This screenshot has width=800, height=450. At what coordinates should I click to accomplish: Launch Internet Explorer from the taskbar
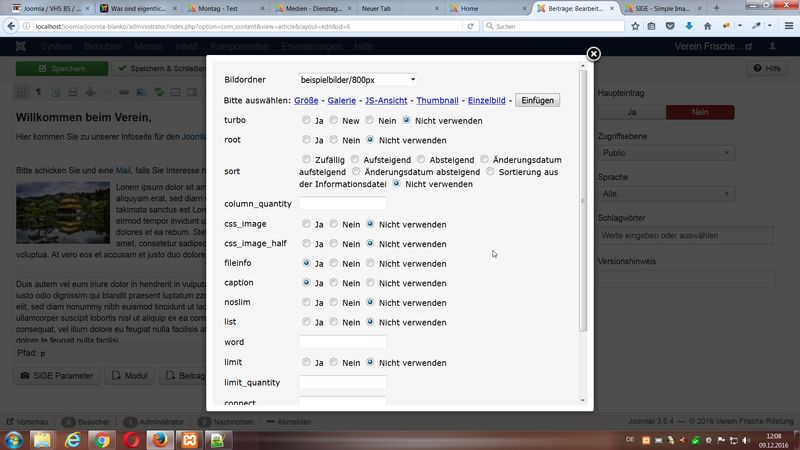coord(72,440)
